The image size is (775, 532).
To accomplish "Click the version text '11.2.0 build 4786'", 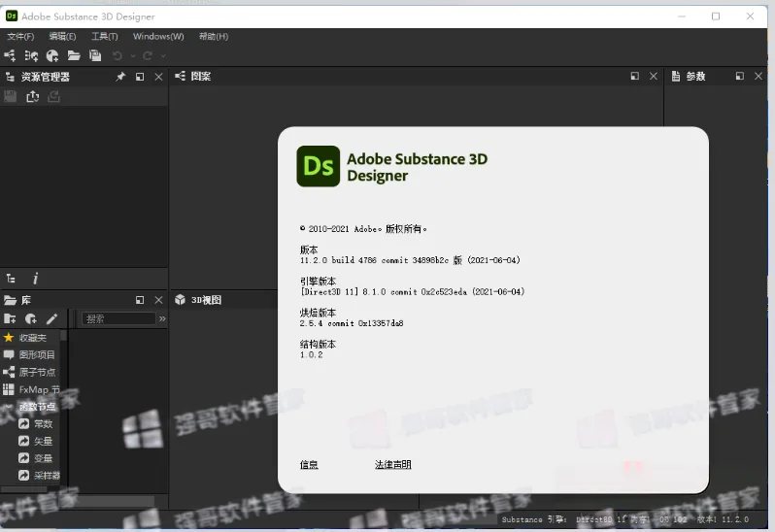I will click(338, 260).
